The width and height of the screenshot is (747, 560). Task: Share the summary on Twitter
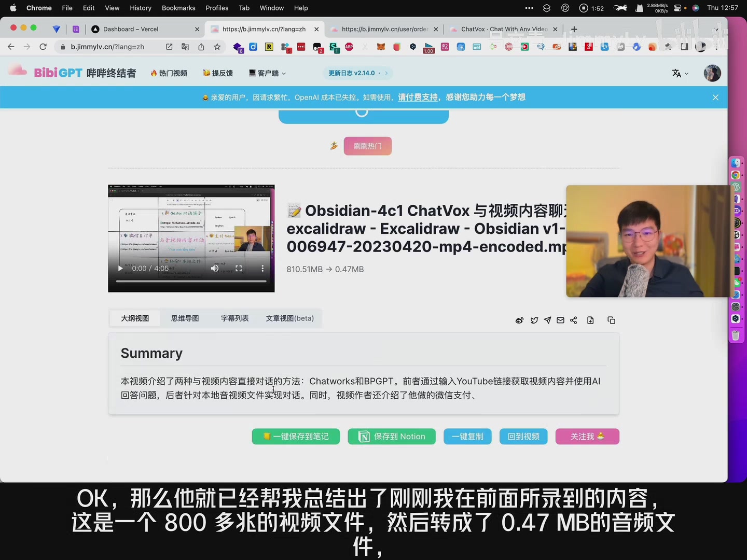coord(534,320)
